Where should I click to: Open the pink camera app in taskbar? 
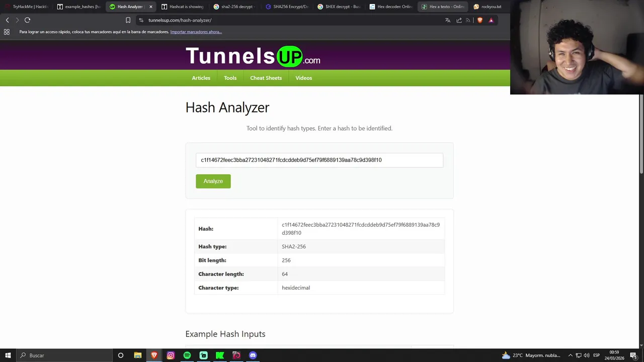tap(236, 355)
